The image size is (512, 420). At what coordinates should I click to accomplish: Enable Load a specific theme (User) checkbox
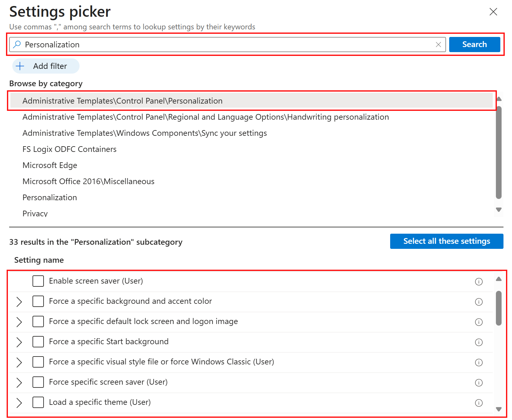(38, 402)
